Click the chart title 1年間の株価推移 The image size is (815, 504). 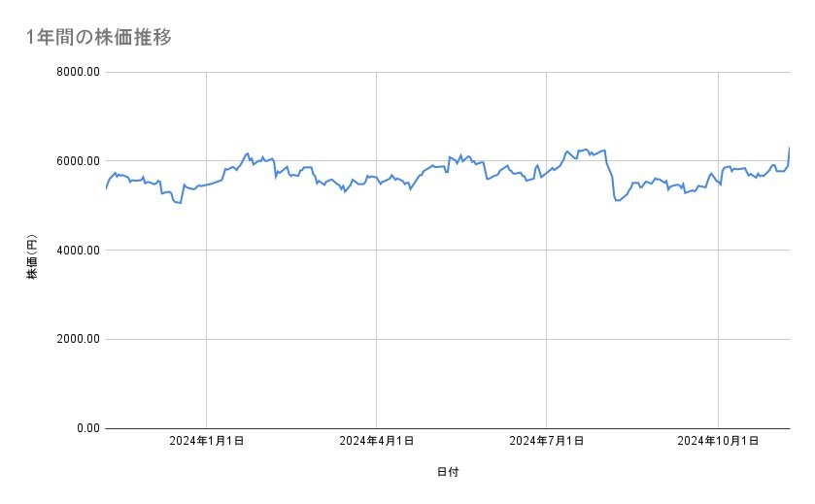(100, 38)
